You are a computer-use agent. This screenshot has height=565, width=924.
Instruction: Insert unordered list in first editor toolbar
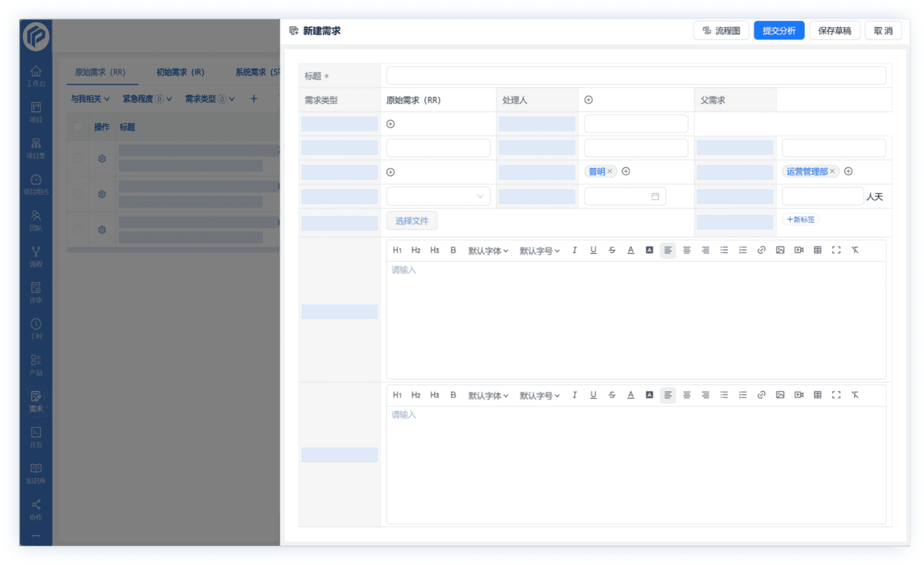[x=724, y=250]
